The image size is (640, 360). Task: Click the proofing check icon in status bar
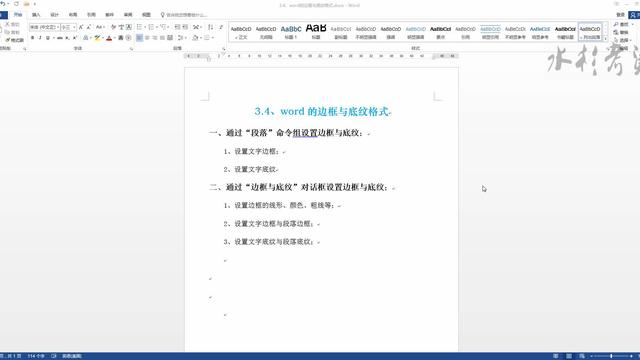click(53, 356)
